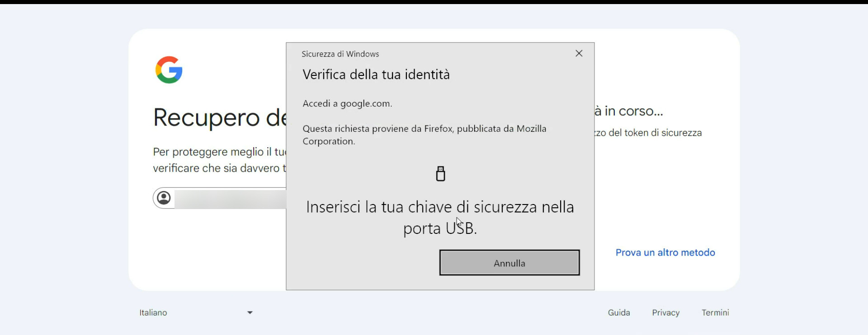The height and width of the screenshot is (335, 868).
Task: Cancel with the Annulla button
Action: click(x=509, y=263)
